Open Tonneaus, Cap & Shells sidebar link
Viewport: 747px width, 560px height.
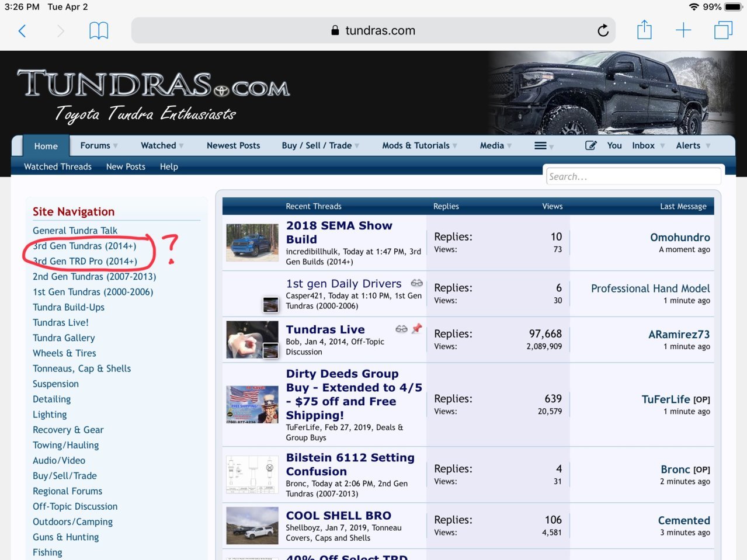click(x=82, y=368)
